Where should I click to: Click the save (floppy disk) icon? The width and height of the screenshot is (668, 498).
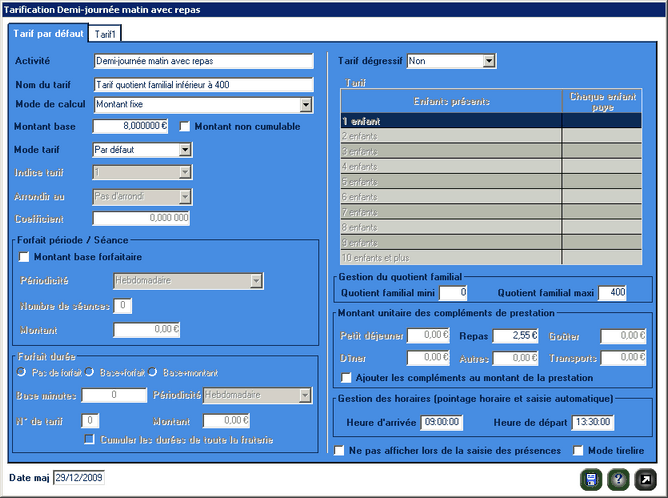(593, 480)
